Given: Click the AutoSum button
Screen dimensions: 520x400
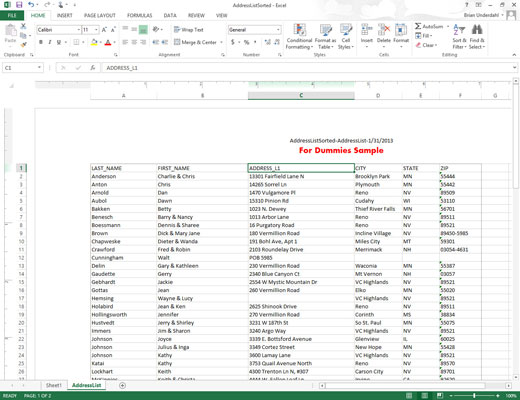Looking at the screenshot, I should point(430,26).
